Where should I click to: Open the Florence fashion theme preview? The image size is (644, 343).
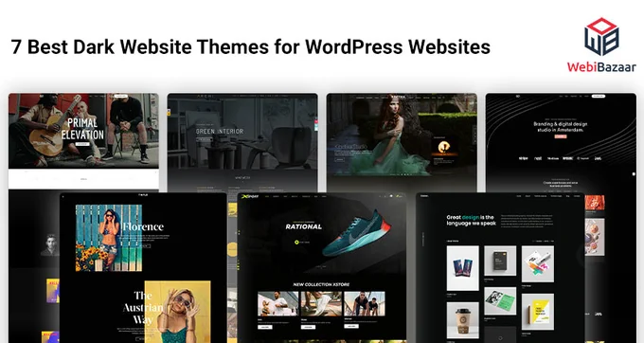(143, 267)
